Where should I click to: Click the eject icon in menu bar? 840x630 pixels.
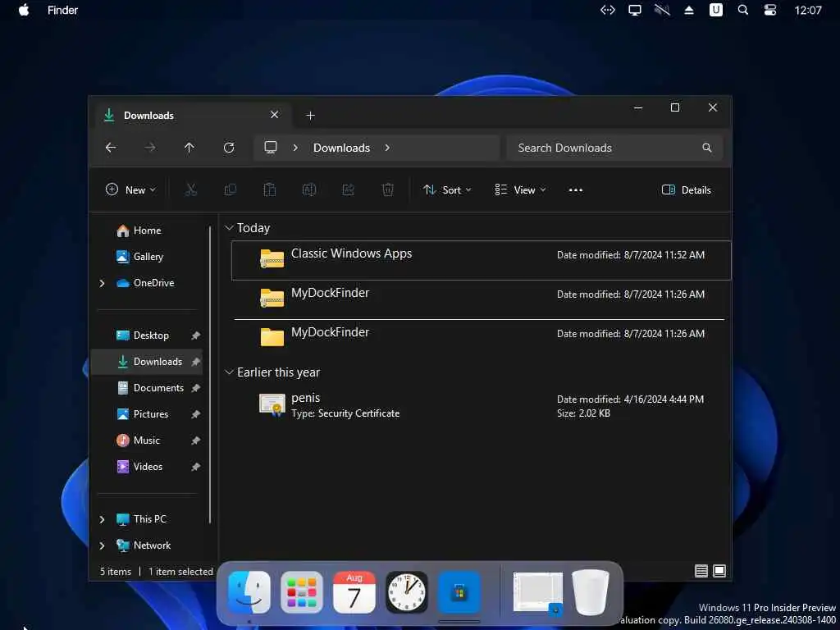tap(689, 10)
